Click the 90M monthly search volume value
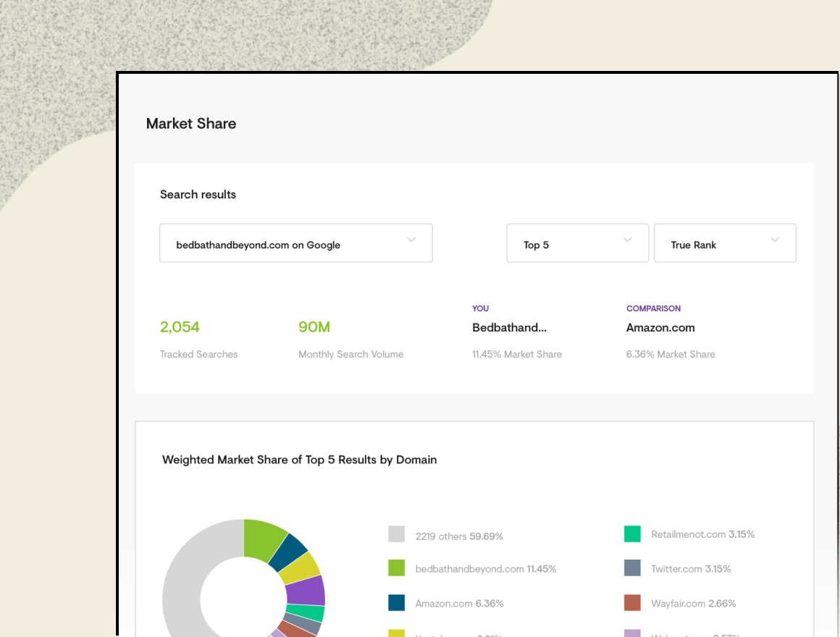Viewport: 840px width, 637px height. (x=314, y=327)
